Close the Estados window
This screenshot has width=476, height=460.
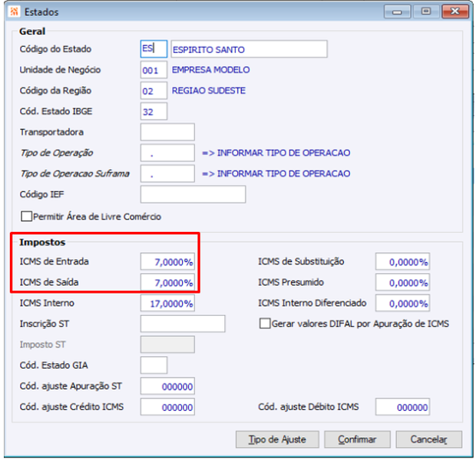455,12
